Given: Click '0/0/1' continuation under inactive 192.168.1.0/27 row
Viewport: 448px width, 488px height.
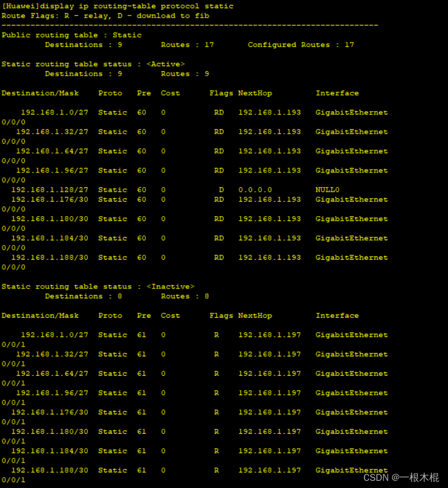Looking at the screenshot, I should pyautogui.click(x=13, y=344).
